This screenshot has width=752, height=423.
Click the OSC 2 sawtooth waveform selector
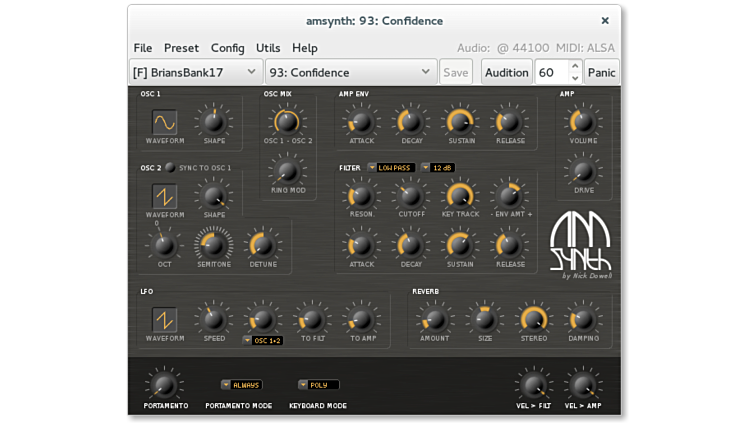pos(164,197)
